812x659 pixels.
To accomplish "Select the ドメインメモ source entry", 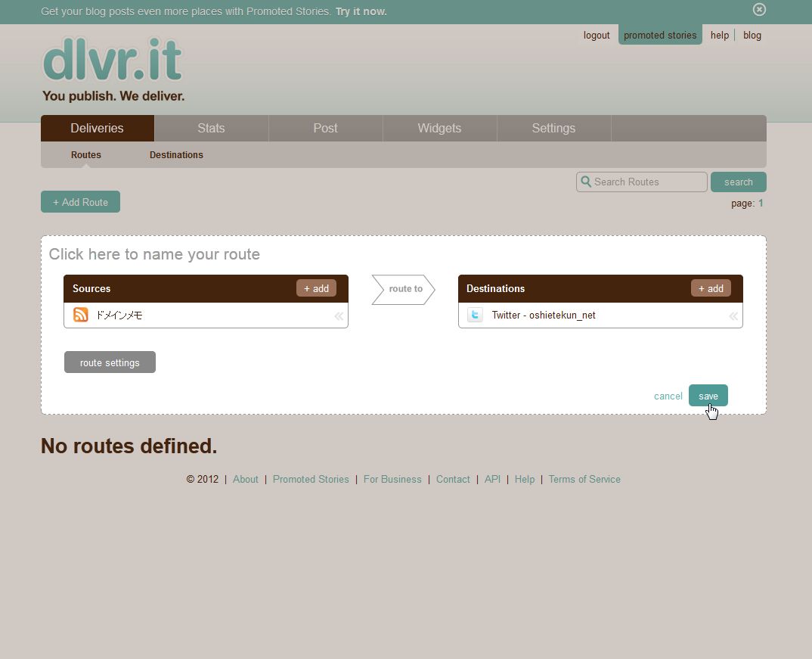I will pos(206,315).
